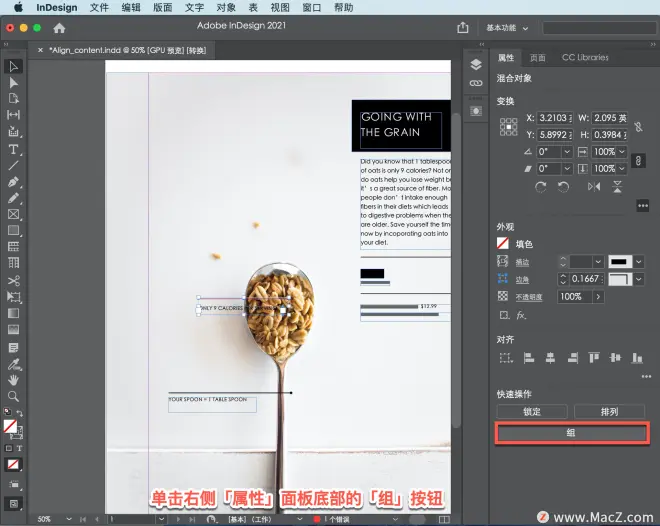
Task: Click the 锁定 button
Action: 532,412
